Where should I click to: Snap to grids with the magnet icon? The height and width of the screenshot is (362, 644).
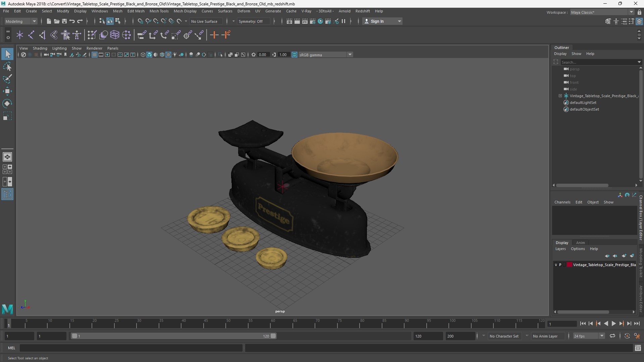(141, 21)
